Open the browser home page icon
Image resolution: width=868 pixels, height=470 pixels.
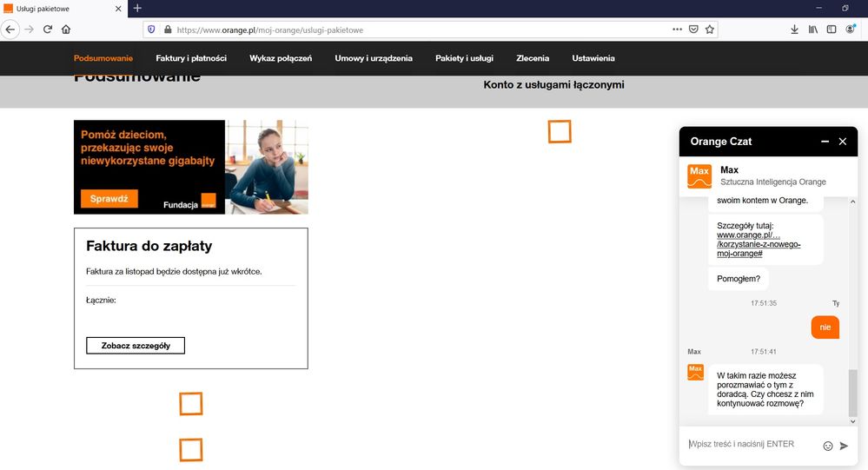pyautogui.click(x=66, y=30)
